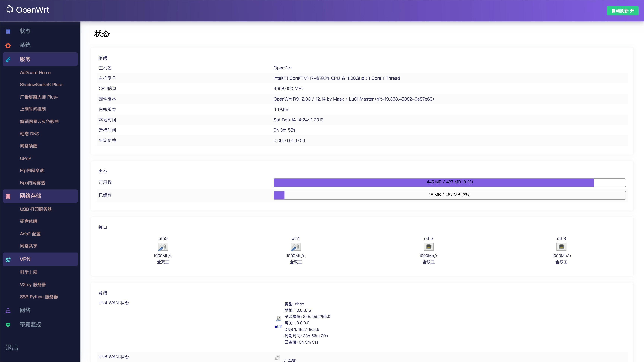Click the 地址: 10.0.3.15 line
Screen dimensions: 644x362
click(x=298, y=310)
